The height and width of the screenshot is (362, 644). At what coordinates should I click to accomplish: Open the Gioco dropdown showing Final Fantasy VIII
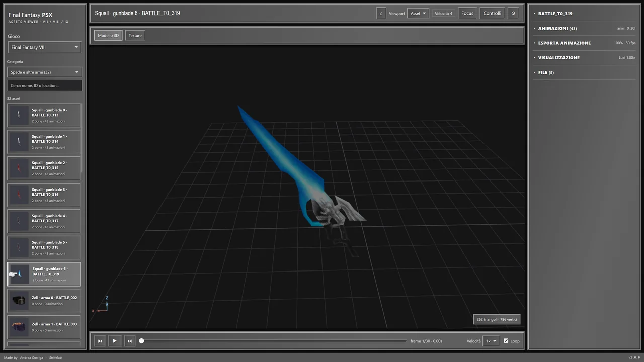(44, 47)
